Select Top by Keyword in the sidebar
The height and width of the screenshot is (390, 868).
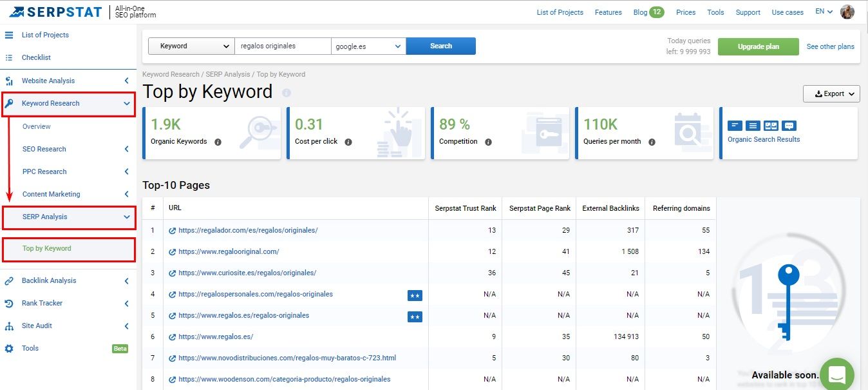pyautogui.click(x=47, y=249)
